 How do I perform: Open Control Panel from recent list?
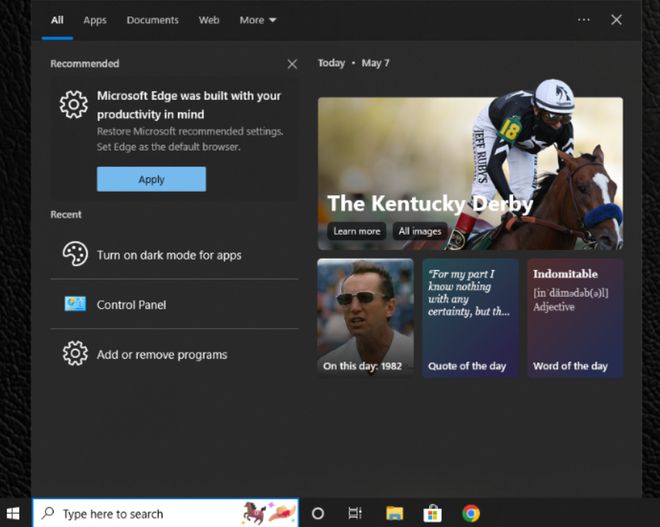(174, 304)
